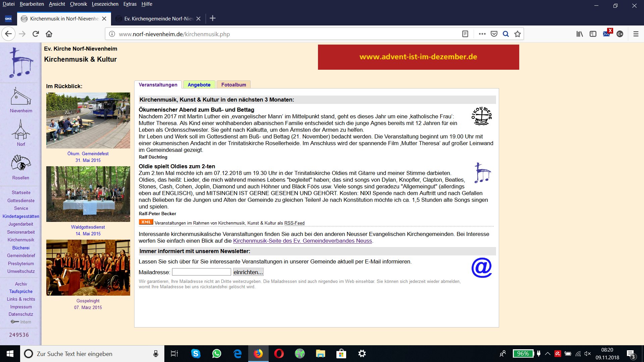Open the Firefox home page
The image size is (644, 362).
[x=49, y=34]
